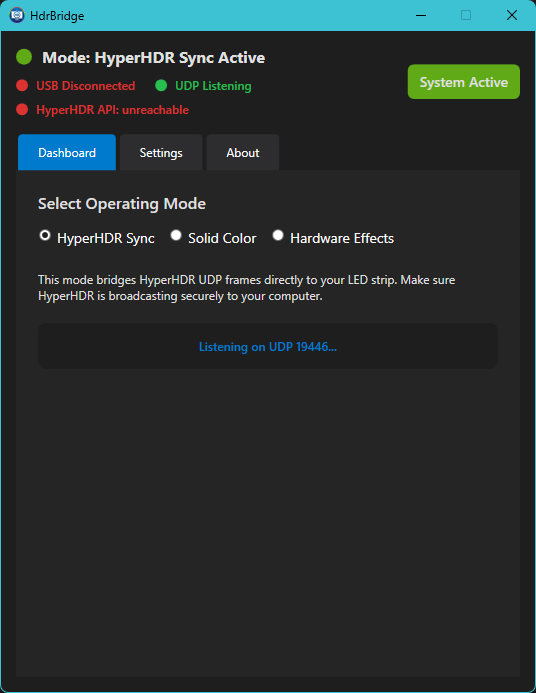Click 'HyperHDR API: unreachable' status text
Screen dimensions: 536x693
click(x=112, y=110)
